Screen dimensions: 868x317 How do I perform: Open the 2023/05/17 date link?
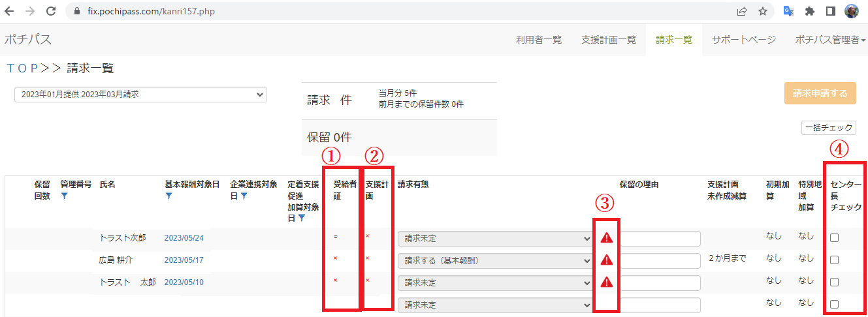coord(184,260)
